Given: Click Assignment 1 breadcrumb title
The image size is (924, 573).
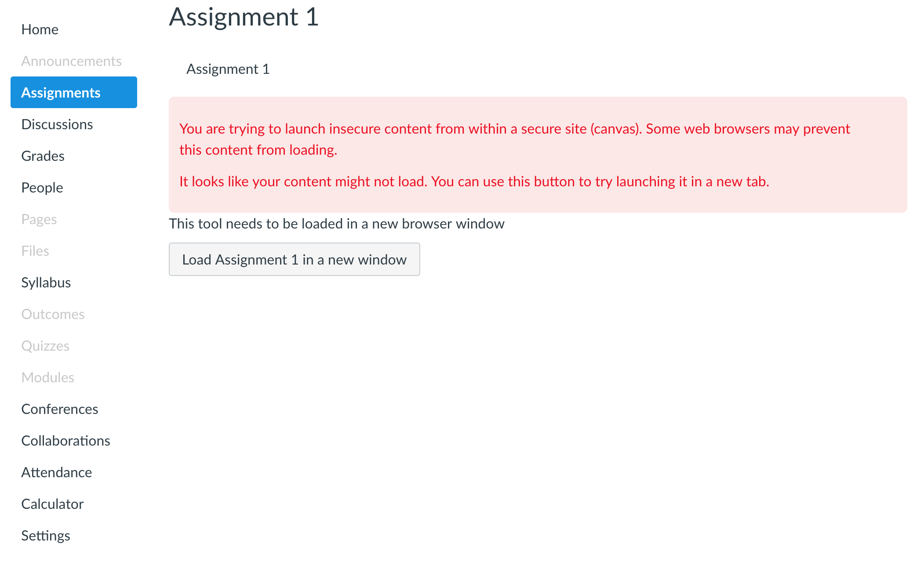Looking at the screenshot, I should point(227,69).
